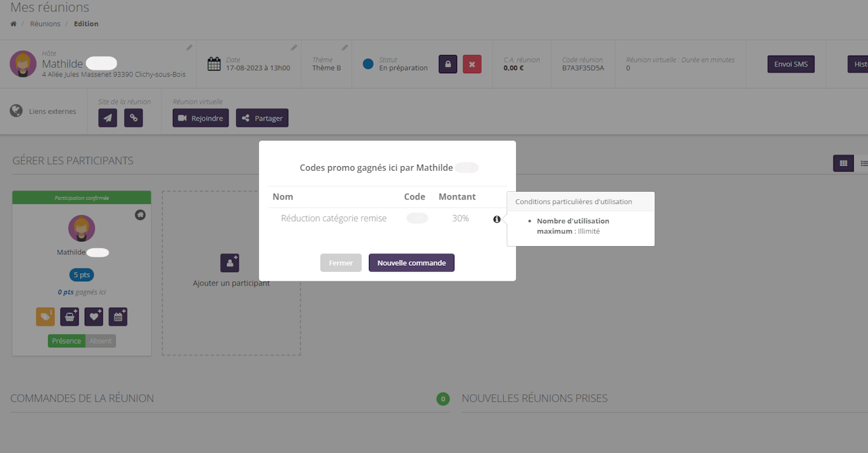This screenshot has width=868, height=453.
Task: Switch participants to grid view
Action: (x=843, y=163)
